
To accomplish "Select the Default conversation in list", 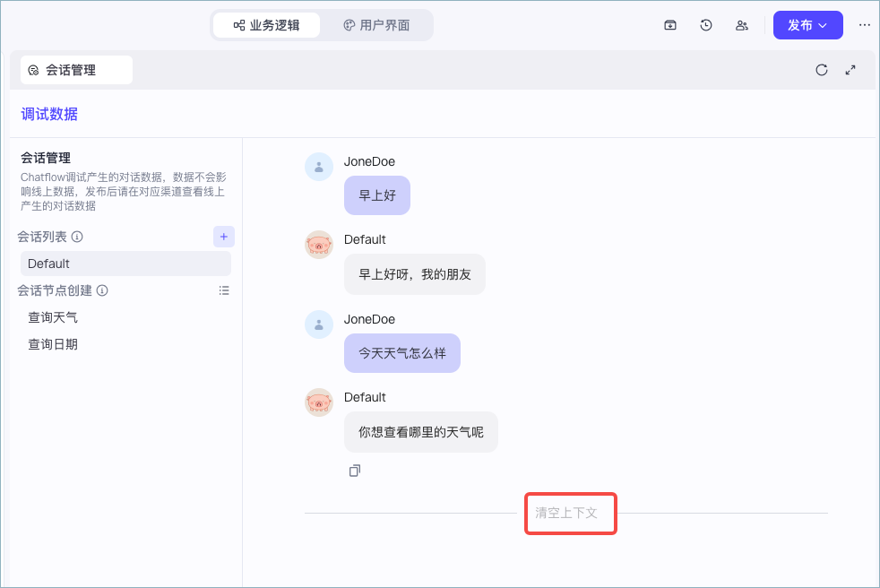I will [x=125, y=264].
